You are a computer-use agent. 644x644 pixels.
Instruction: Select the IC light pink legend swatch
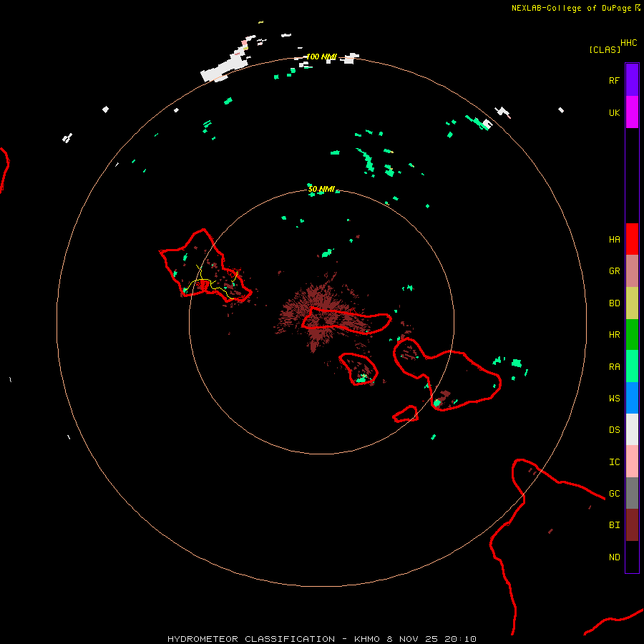632,462
